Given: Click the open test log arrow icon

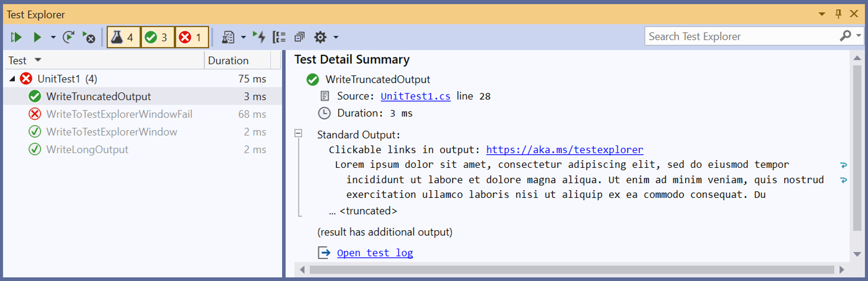Looking at the screenshot, I should 324,253.
